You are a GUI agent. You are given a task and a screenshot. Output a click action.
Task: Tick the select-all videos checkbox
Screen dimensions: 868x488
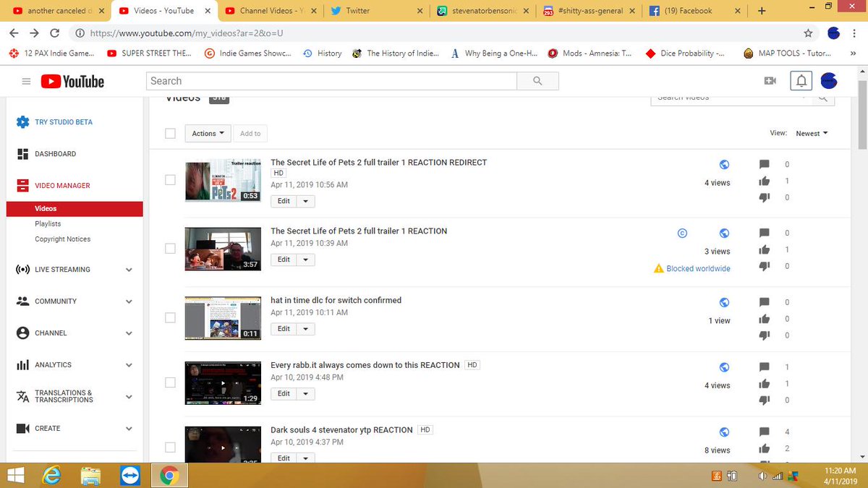(170, 133)
